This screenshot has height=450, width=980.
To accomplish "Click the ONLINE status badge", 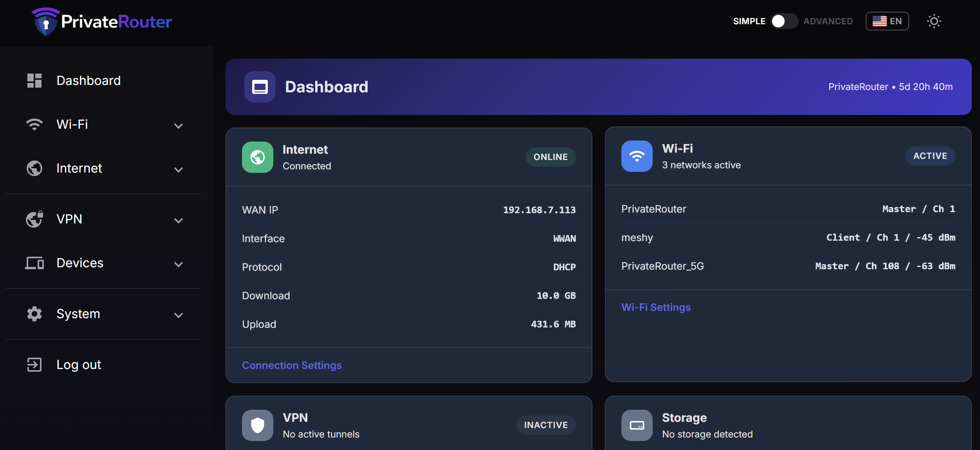I will click(550, 157).
